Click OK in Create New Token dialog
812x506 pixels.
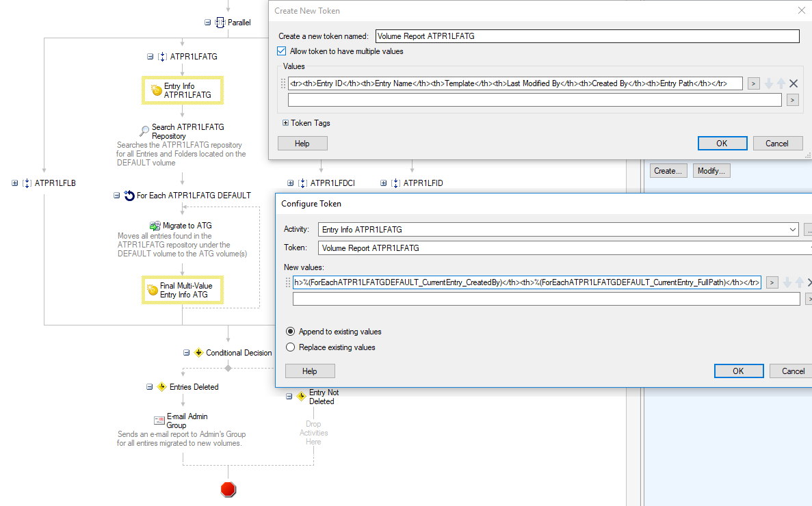(x=722, y=144)
